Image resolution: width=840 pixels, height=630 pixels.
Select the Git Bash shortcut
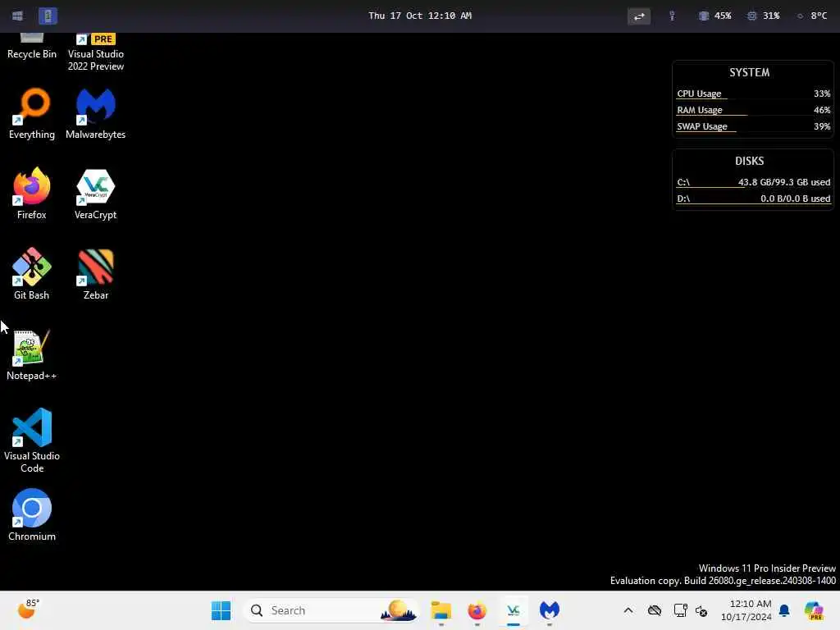tap(32, 274)
